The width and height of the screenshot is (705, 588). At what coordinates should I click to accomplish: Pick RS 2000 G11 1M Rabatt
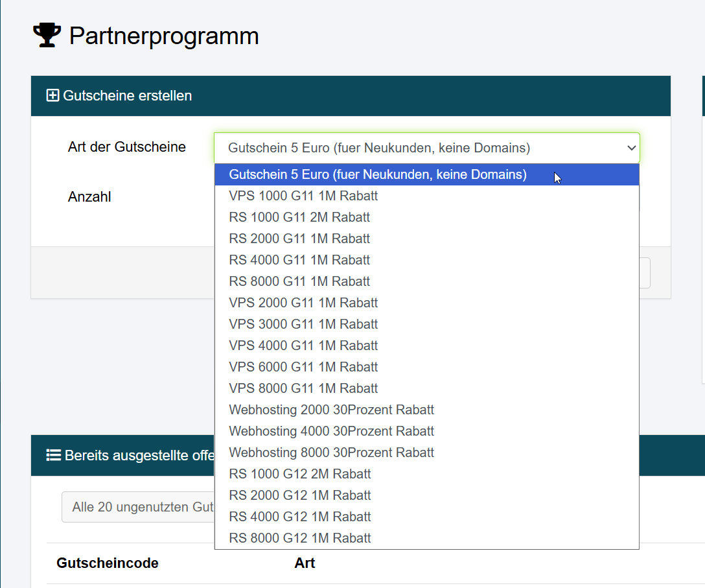click(299, 239)
